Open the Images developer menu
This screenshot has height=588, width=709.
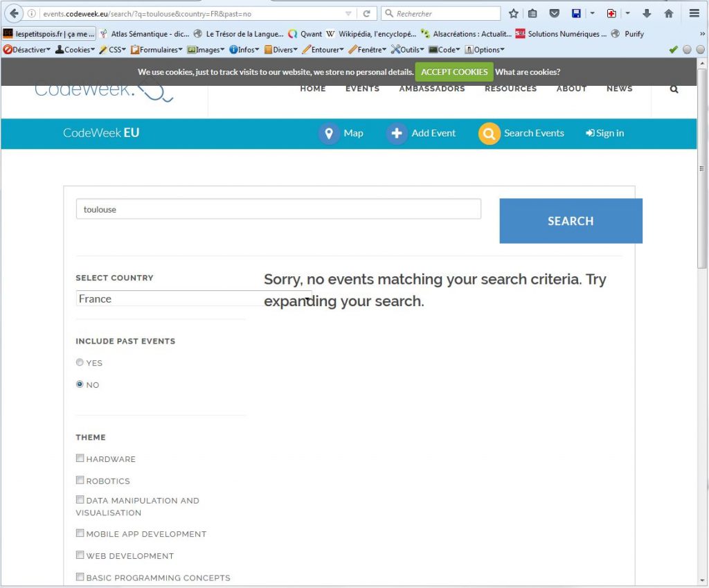tap(206, 50)
